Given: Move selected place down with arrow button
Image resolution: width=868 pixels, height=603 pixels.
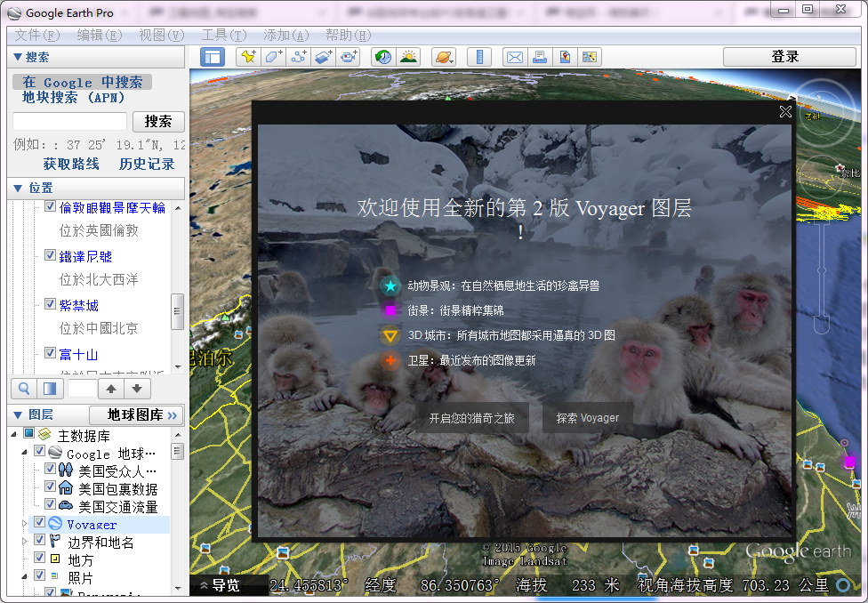Looking at the screenshot, I should 137,389.
